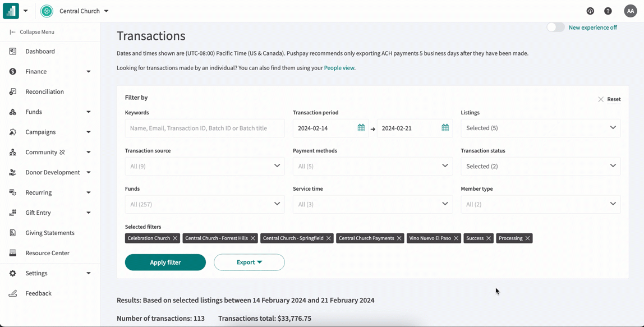
Task: Open the Listings dropdown
Action: pyautogui.click(x=540, y=128)
